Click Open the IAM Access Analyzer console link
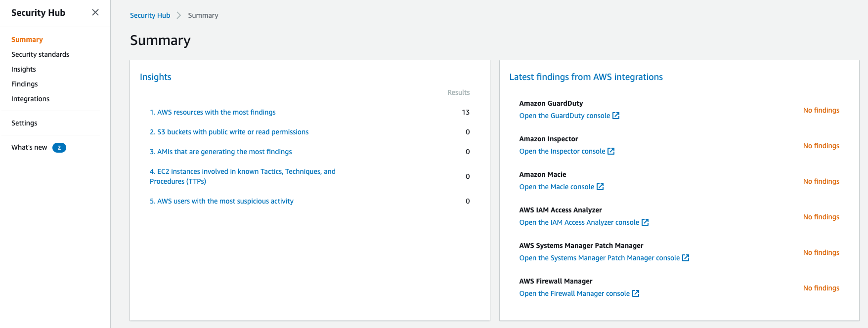Viewport: 868px width, 328px height. (579, 222)
